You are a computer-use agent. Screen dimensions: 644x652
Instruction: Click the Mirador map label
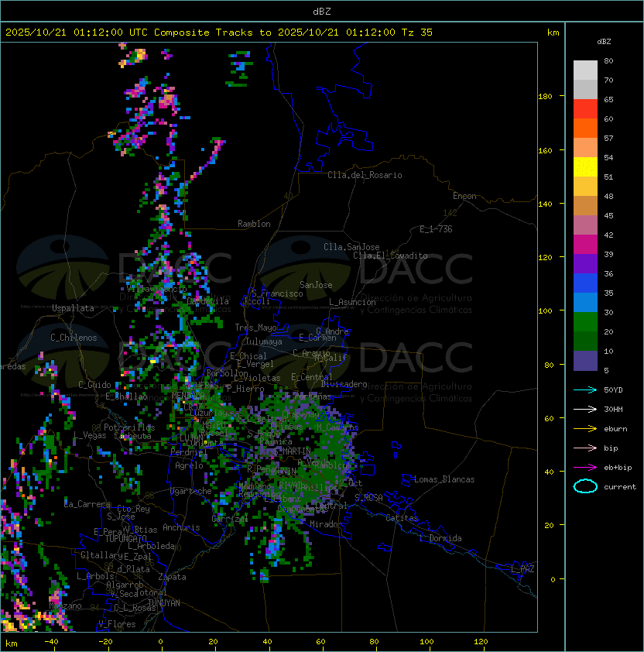(x=326, y=524)
